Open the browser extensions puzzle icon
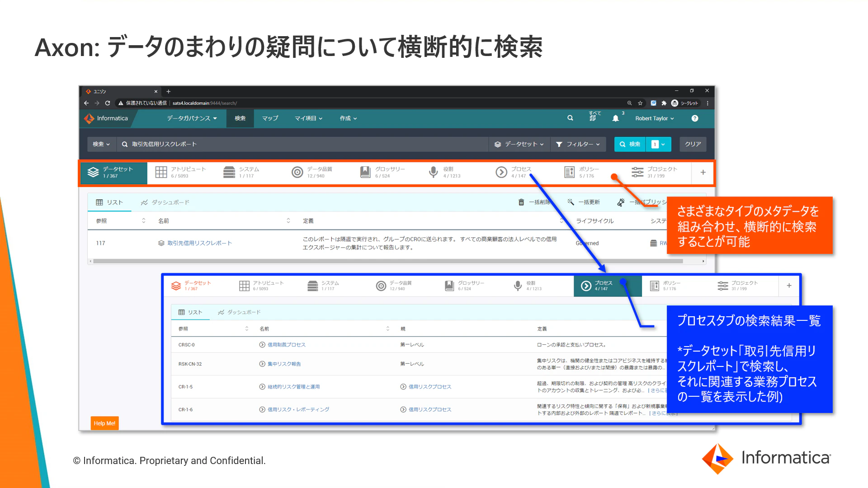The height and width of the screenshot is (488, 868). 664,103
